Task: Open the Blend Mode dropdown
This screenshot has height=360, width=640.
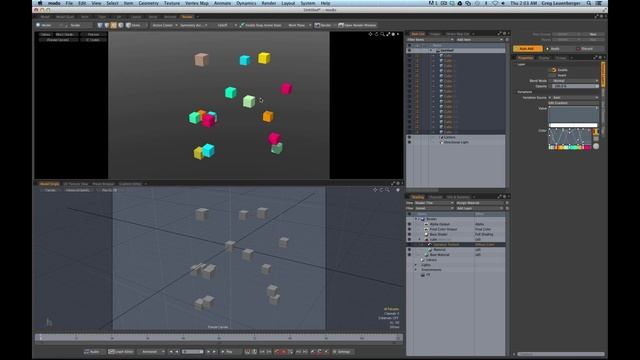Action: 574,81
